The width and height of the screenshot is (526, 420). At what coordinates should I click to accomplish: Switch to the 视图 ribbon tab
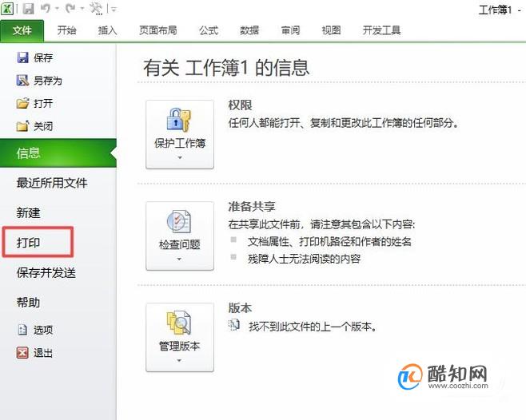coord(332,30)
